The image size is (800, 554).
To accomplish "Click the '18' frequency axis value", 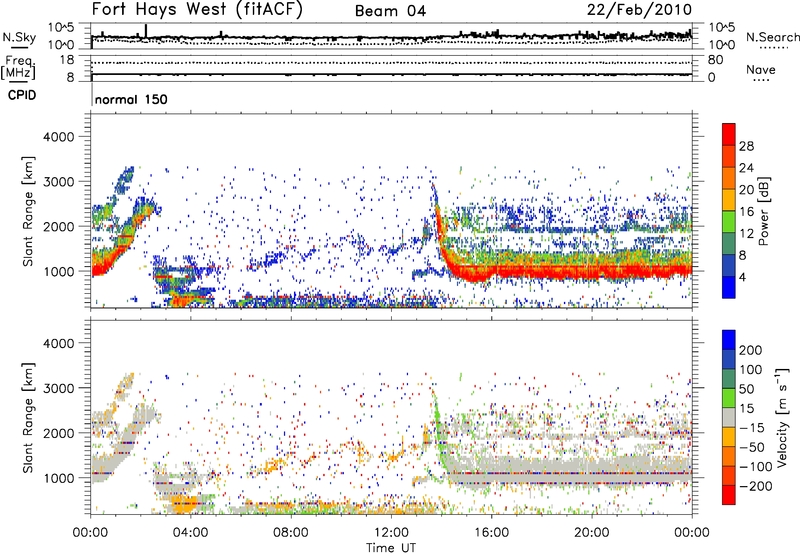I will coord(67,60).
